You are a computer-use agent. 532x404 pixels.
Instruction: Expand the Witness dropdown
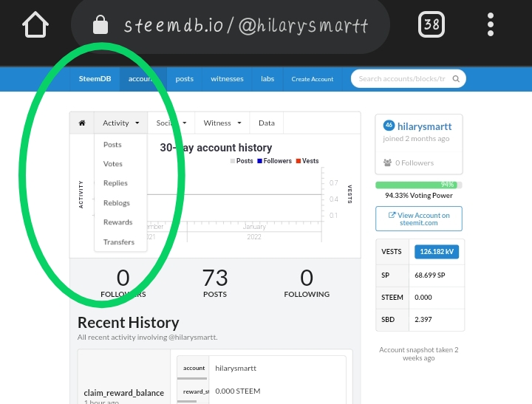[222, 123]
